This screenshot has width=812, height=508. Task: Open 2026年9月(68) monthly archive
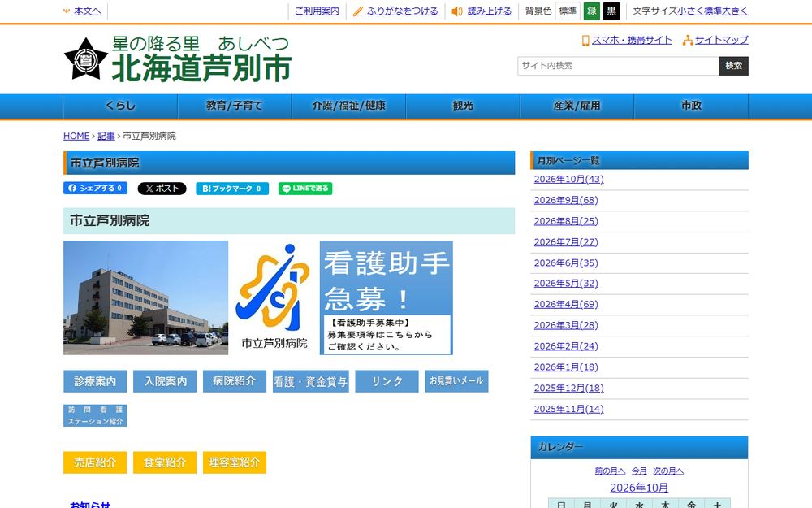566,200
